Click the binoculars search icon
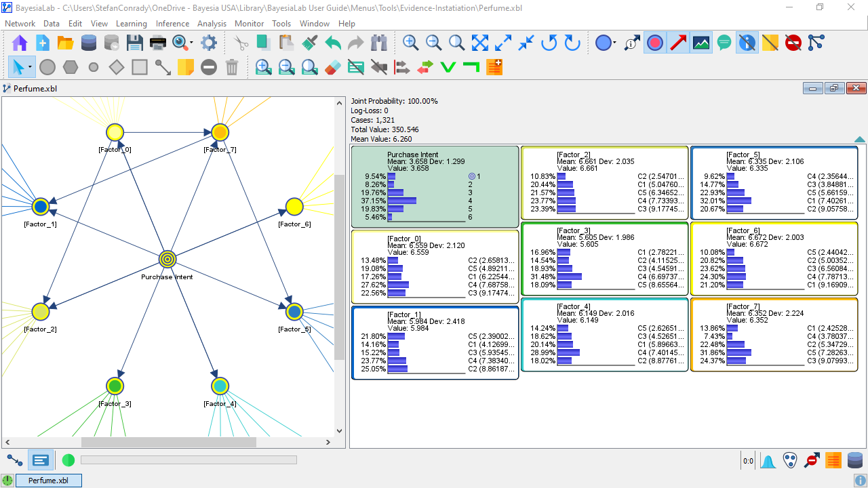Viewport: 868px width, 488px height. pyautogui.click(x=379, y=43)
